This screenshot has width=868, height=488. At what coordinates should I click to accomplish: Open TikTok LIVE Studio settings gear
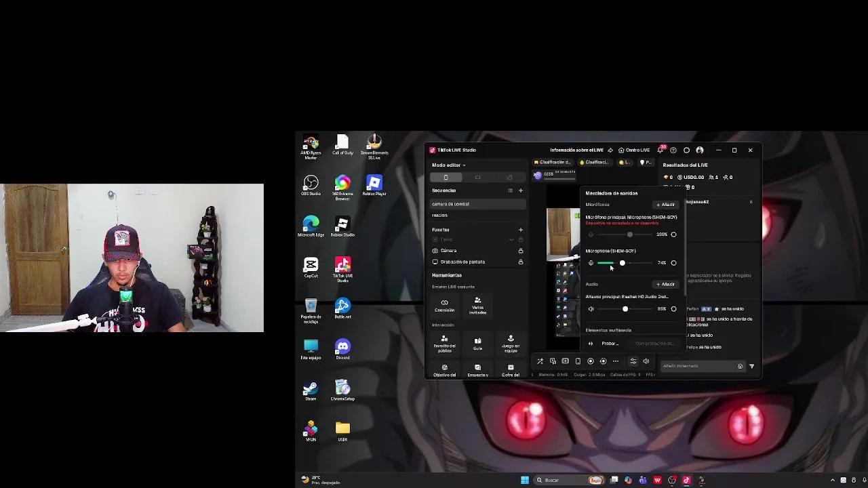(686, 150)
